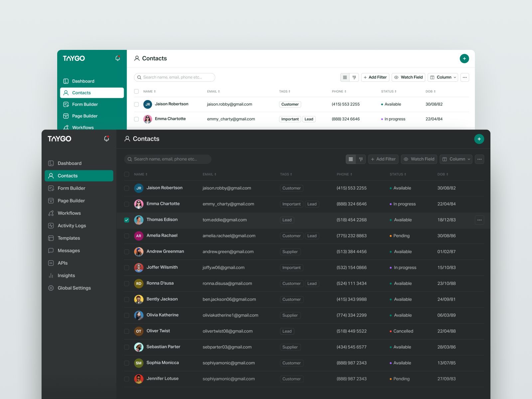Click Watch Field in the light toolbar

(408, 77)
